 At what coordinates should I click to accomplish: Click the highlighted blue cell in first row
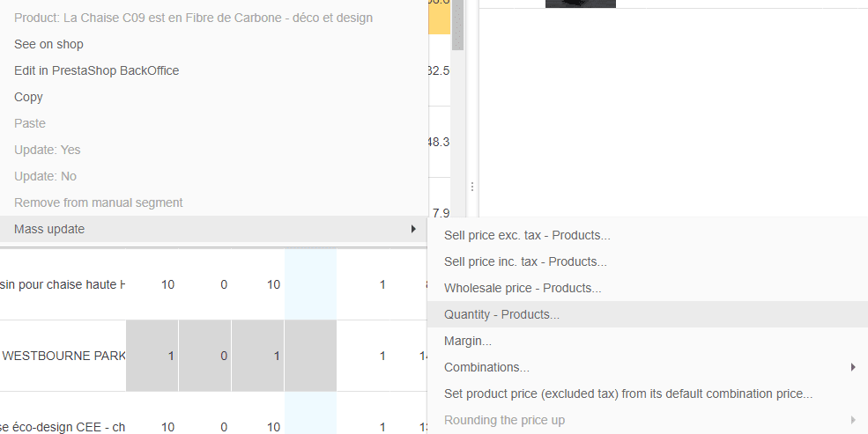[310, 284]
